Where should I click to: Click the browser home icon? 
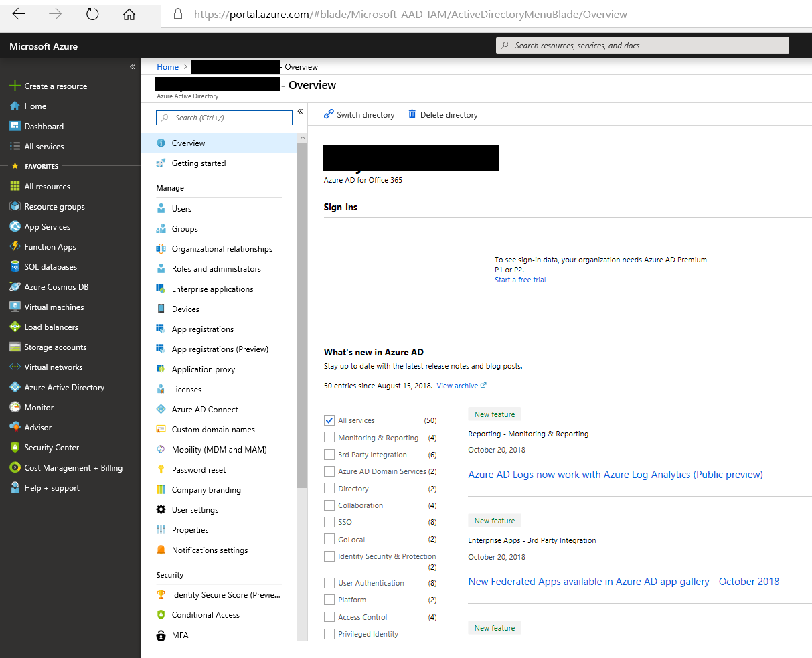coord(129,13)
